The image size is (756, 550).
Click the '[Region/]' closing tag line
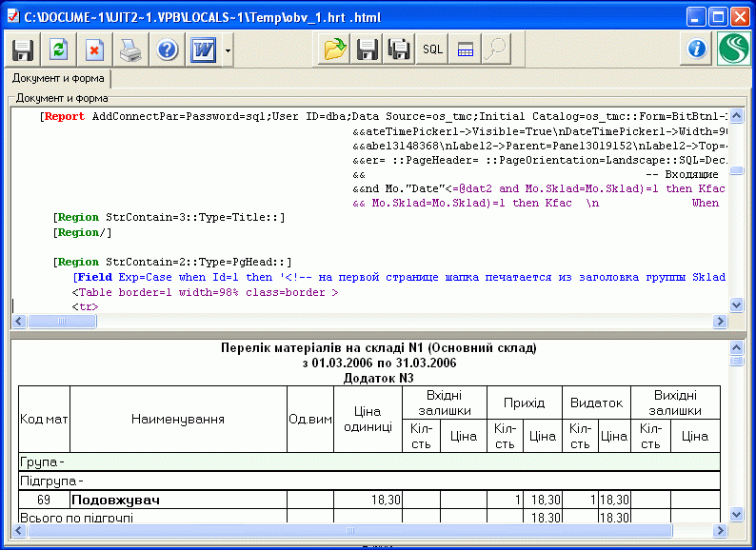coord(82,232)
